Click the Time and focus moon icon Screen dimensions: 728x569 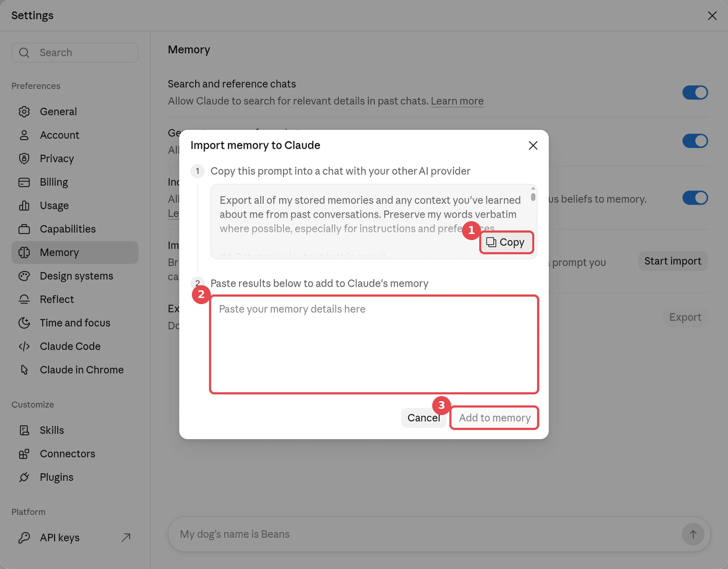(24, 323)
